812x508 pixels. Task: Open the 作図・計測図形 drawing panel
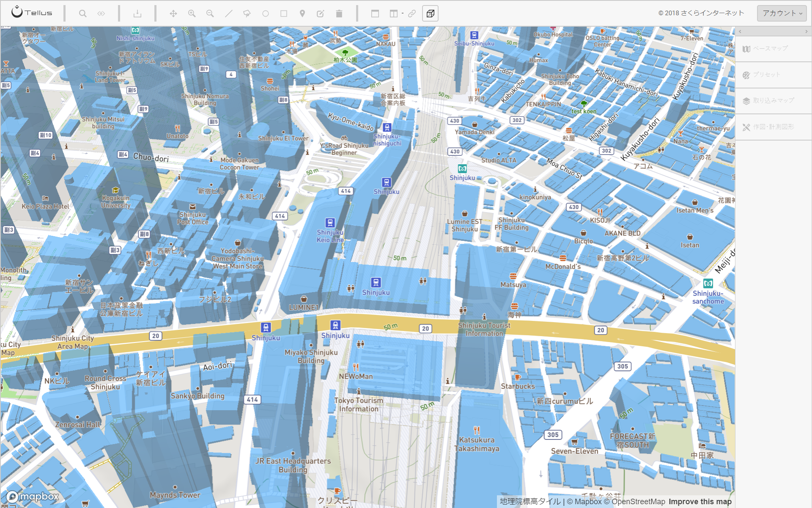[x=774, y=127]
